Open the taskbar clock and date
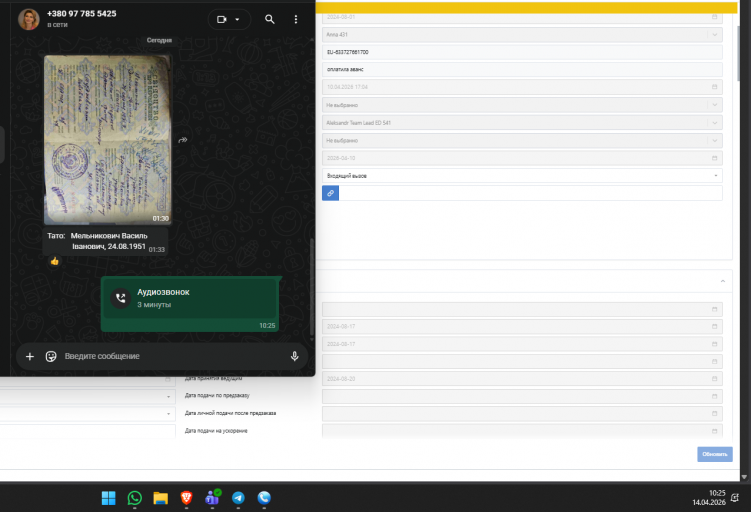Viewport: 751px width, 512px height. coord(709,498)
